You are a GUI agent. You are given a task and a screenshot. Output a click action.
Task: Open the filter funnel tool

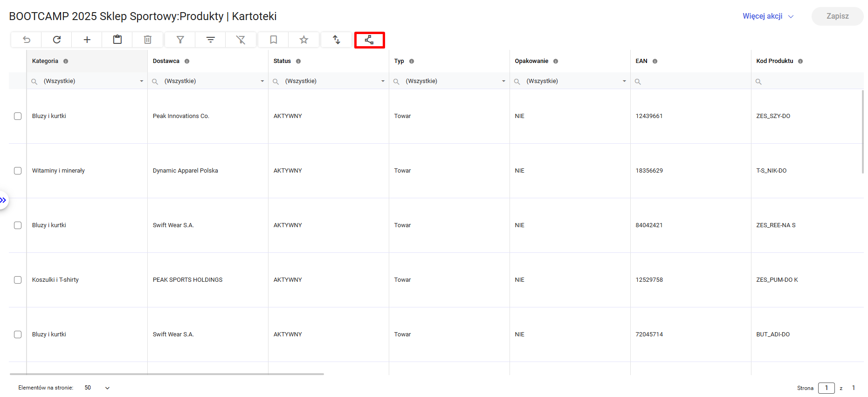pyautogui.click(x=180, y=40)
